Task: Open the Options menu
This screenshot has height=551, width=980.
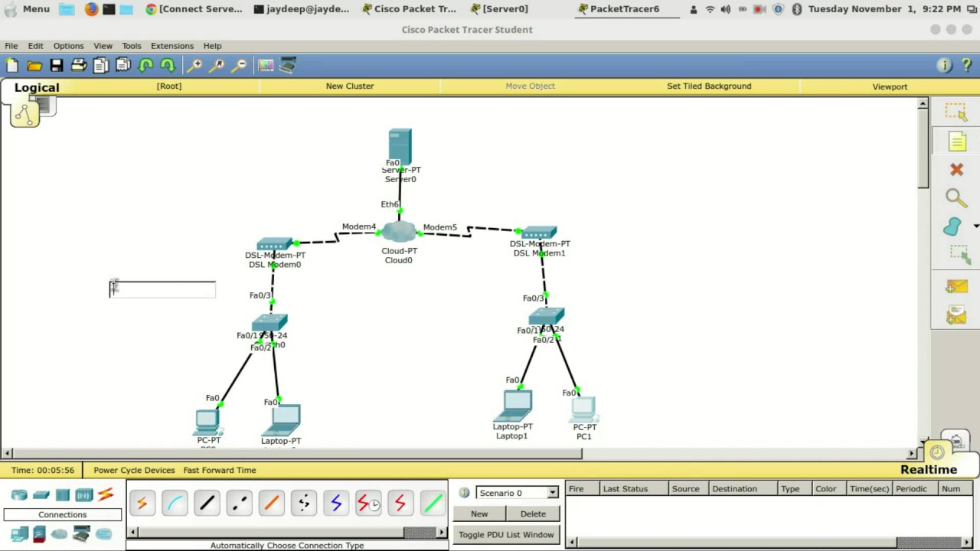Action: 68,46
